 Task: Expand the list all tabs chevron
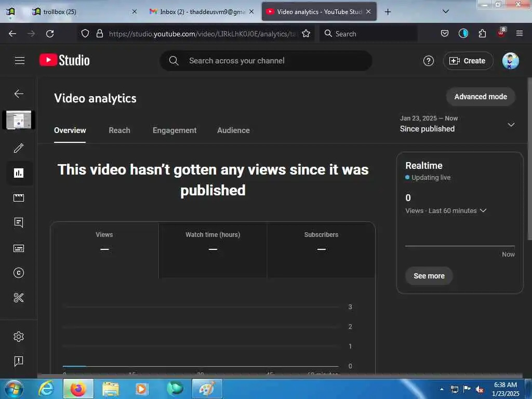[446, 11]
